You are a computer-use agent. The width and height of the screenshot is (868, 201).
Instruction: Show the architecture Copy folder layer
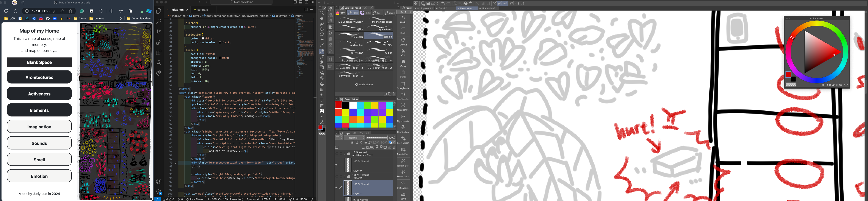click(337, 154)
